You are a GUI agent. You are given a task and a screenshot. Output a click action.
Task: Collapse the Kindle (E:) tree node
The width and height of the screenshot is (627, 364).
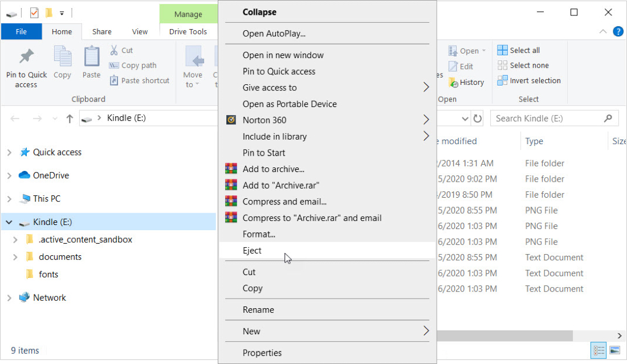(x=9, y=222)
